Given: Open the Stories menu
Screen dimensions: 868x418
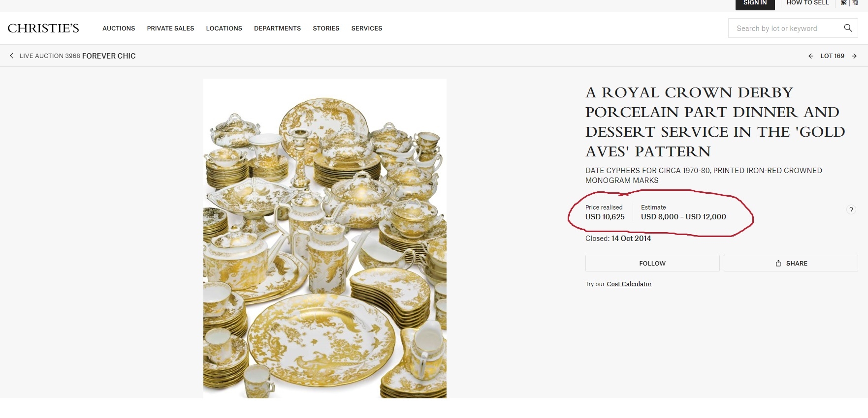Looking at the screenshot, I should pos(326,29).
